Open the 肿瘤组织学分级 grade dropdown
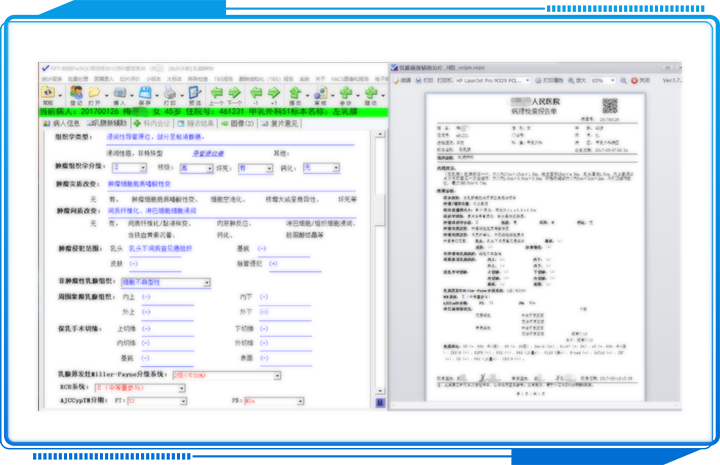This screenshot has width=720, height=465. tap(142, 169)
